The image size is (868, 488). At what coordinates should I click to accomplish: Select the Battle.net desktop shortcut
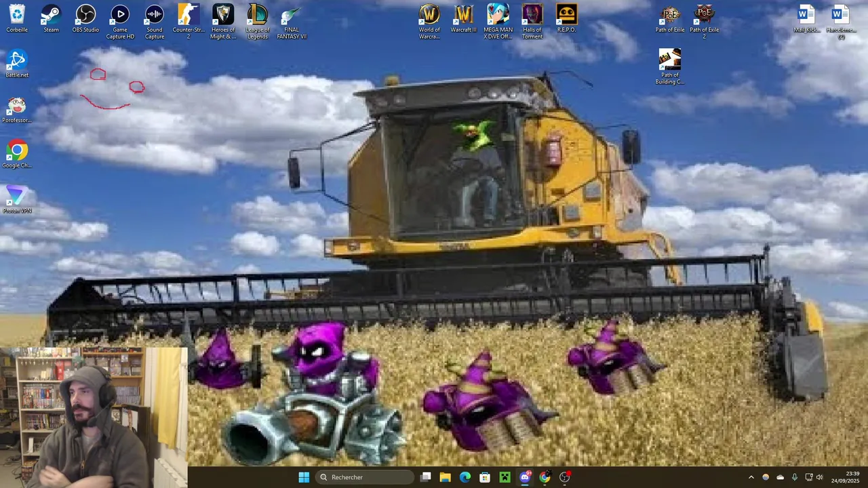click(x=17, y=64)
